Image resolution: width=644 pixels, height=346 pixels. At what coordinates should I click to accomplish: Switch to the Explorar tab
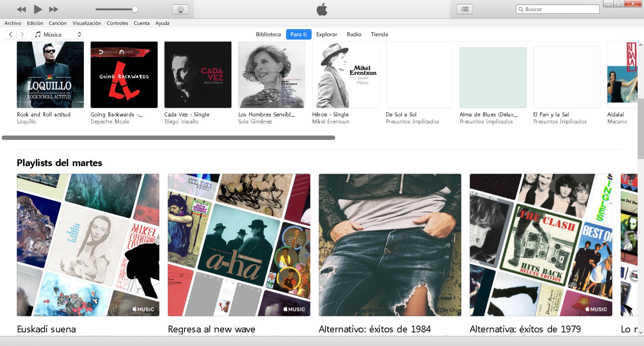coord(327,34)
